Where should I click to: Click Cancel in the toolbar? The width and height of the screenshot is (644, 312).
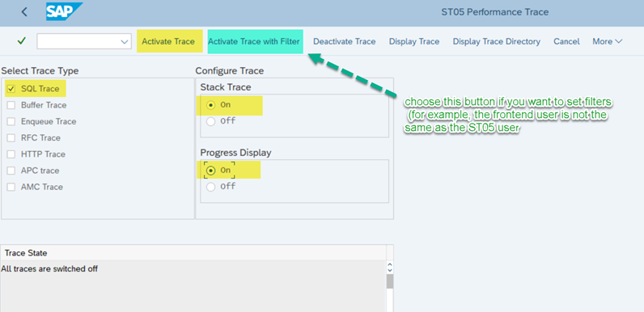coord(566,41)
